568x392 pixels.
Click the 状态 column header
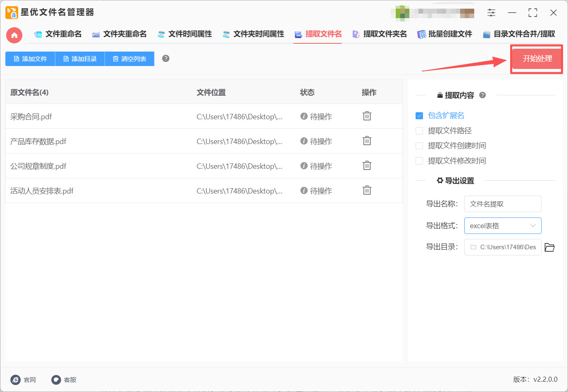pos(307,92)
